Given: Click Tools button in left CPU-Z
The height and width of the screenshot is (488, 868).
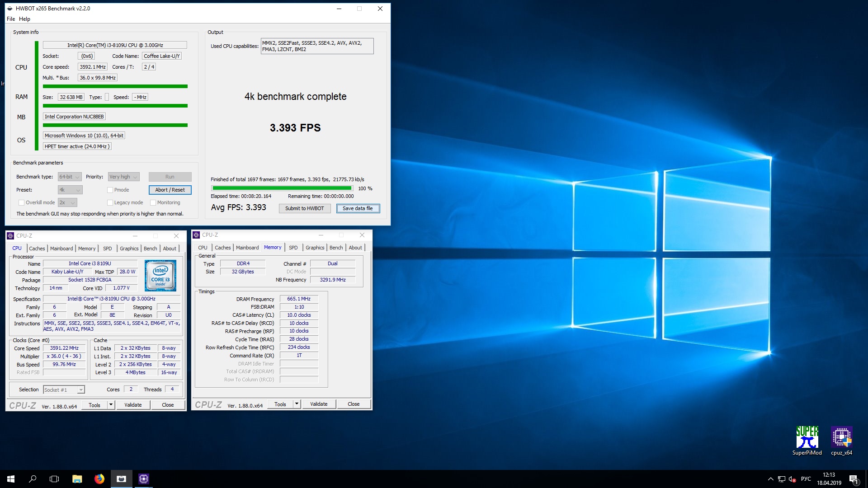Looking at the screenshot, I should pyautogui.click(x=94, y=405).
